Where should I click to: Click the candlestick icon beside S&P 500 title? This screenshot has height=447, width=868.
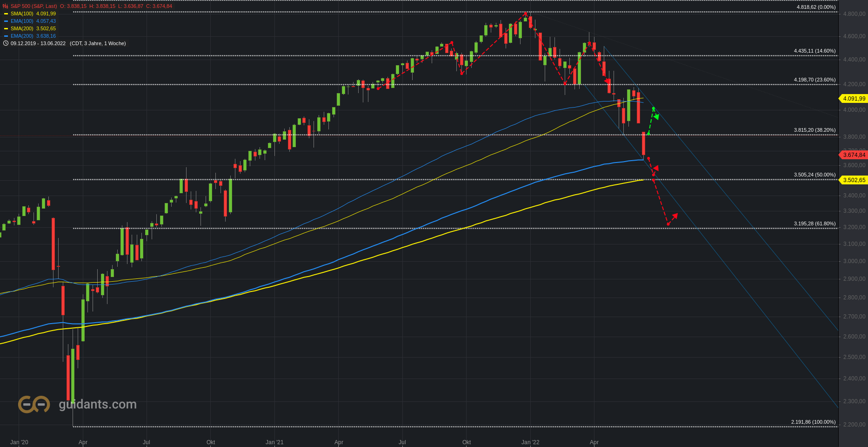[x=6, y=6]
